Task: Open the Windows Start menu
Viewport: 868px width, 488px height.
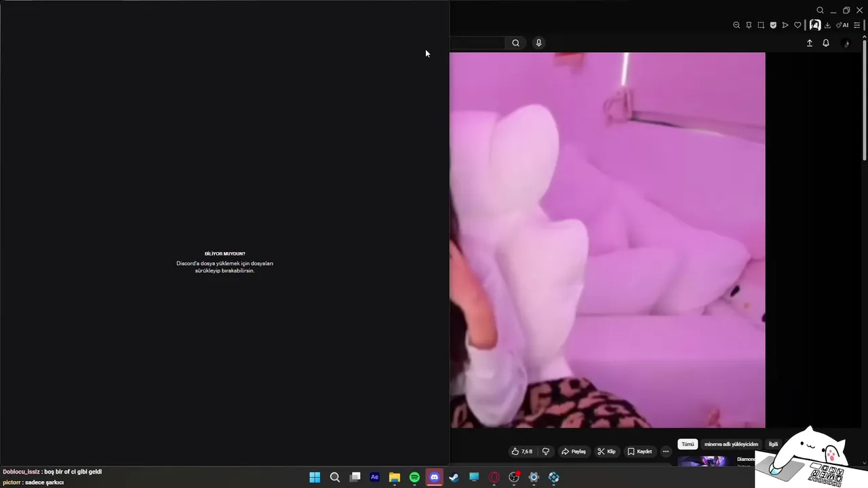Action: coord(315,477)
